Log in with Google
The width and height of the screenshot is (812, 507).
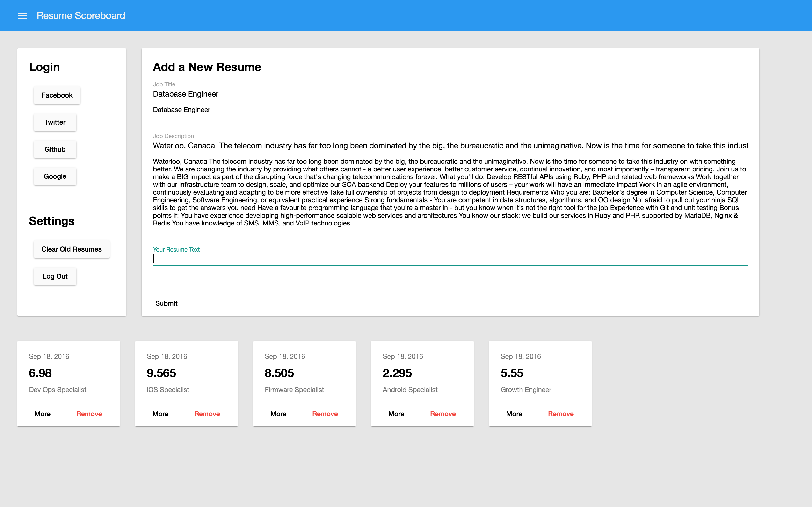tap(55, 176)
